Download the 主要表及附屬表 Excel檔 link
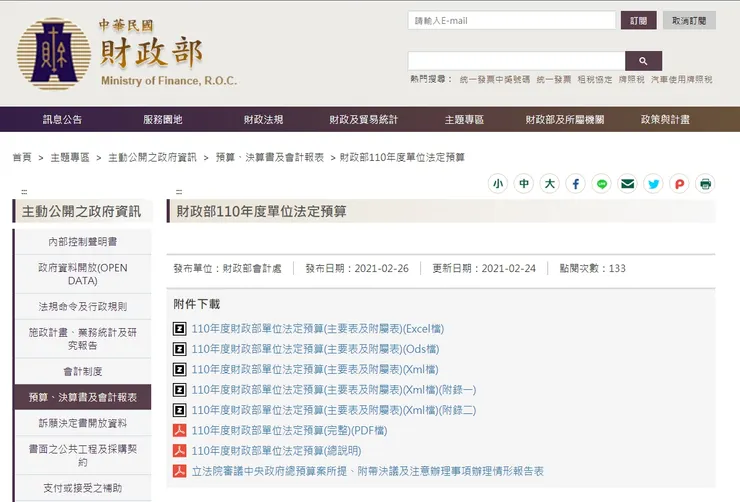Screen dimensions: 740x502 pyautogui.click(x=318, y=329)
